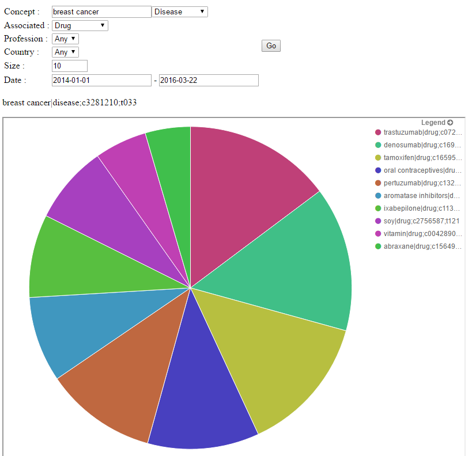476x456 pixels.
Task: Toggle the ixabepilone legend entry
Action: (x=422, y=208)
